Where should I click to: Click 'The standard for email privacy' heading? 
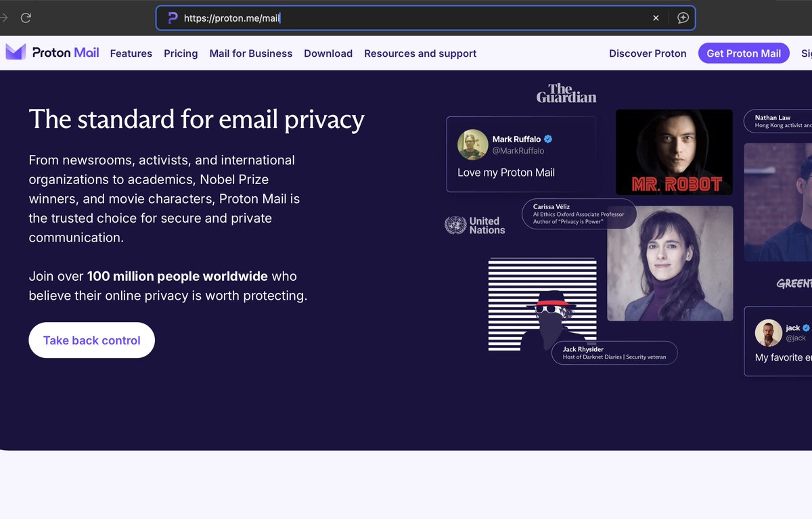(x=197, y=119)
